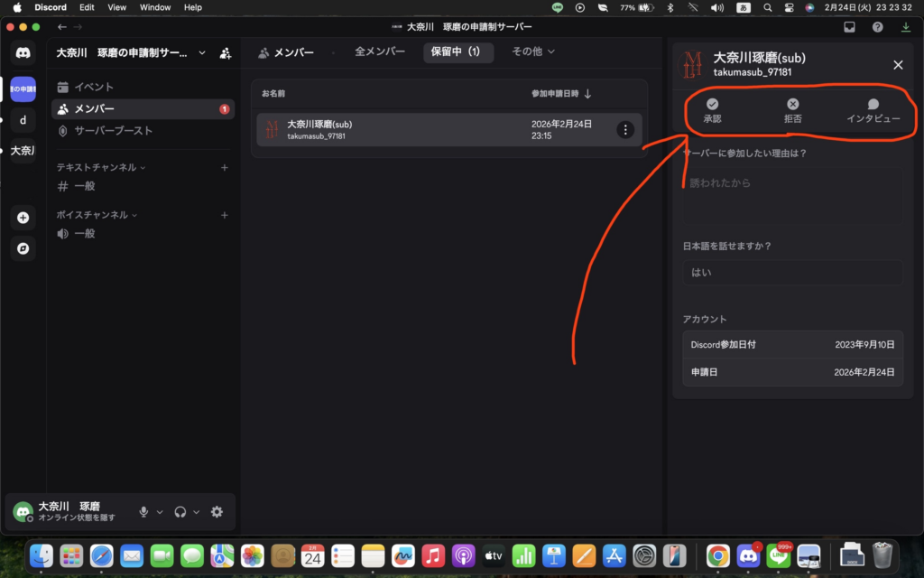Start an interview with インタビュー button

(x=873, y=111)
